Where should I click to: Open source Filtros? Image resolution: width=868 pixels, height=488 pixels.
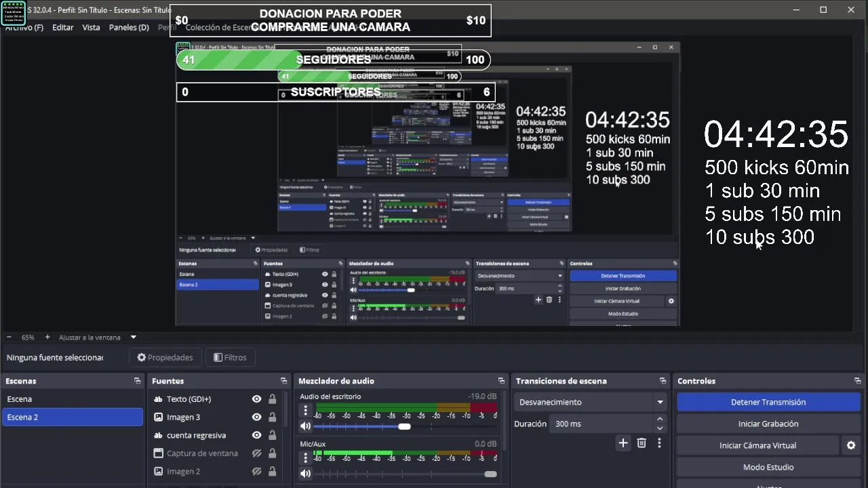[230, 357]
